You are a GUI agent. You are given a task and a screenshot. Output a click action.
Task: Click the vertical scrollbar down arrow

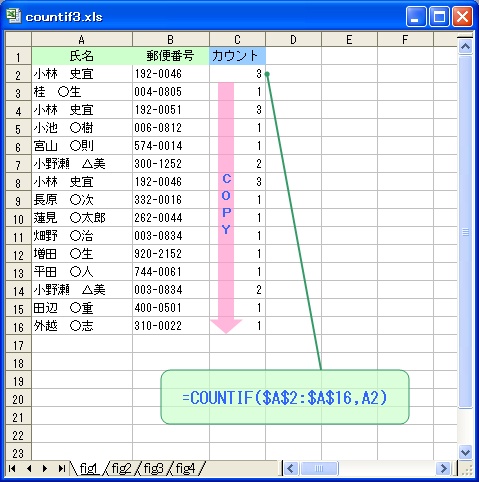point(465,452)
